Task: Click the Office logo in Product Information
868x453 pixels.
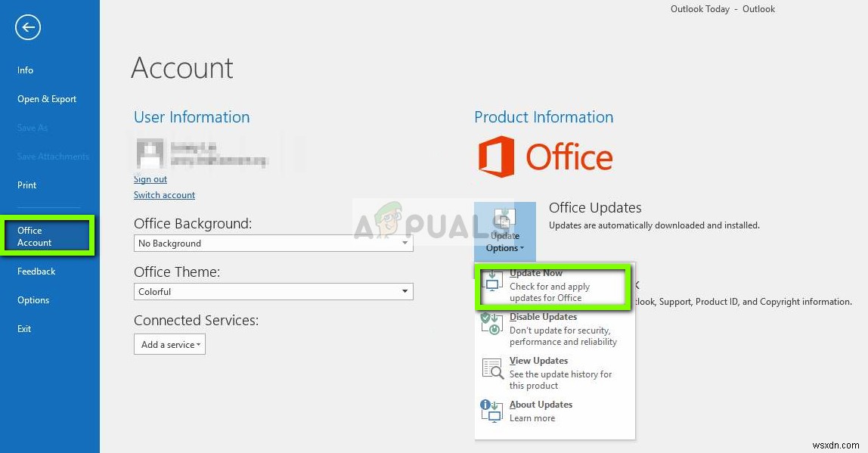Action: click(x=498, y=155)
